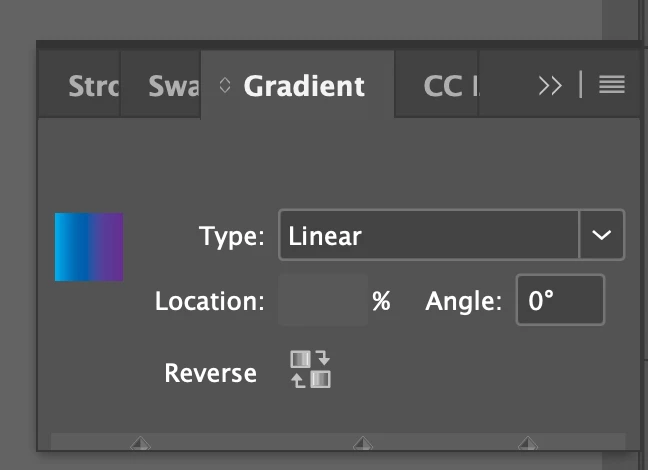The height and width of the screenshot is (470, 648).
Task: Click the Location label
Action: [209, 300]
